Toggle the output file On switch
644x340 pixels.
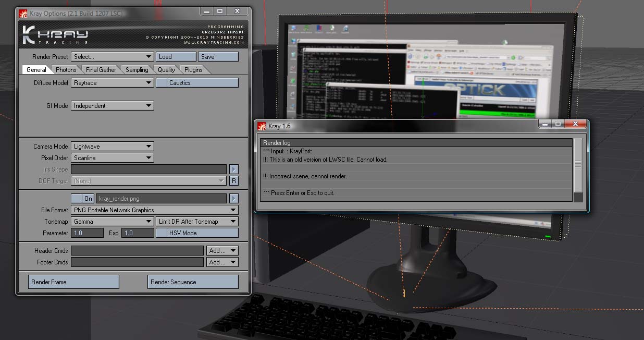tap(82, 199)
